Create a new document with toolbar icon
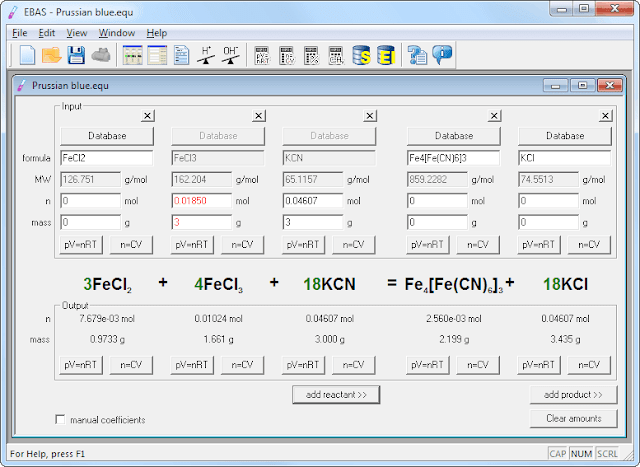This screenshot has height=467, width=640. (x=27, y=55)
